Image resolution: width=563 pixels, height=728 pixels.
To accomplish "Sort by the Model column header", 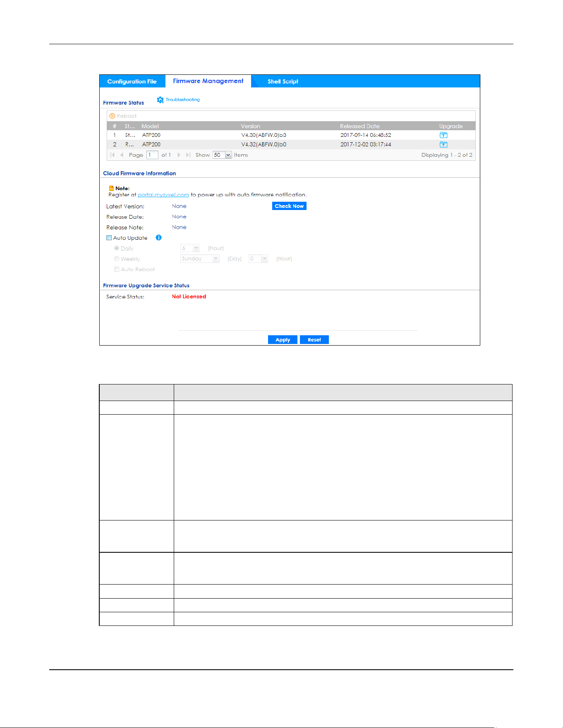I will (150, 126).
